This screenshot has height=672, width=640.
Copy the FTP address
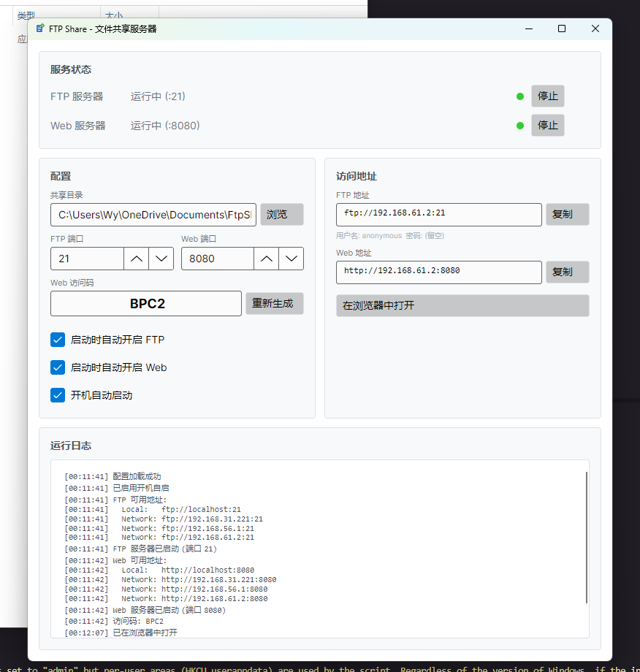tap(567, 214)
